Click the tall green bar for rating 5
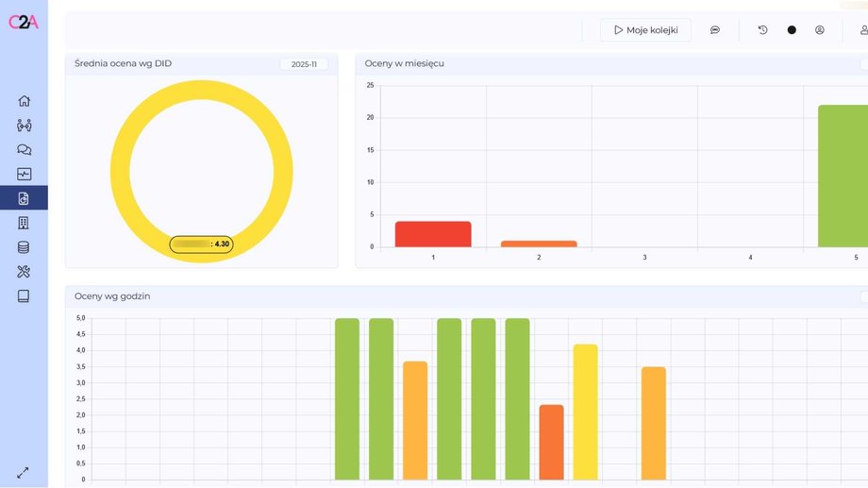This screenshot has height=488, width=868. [842, 176]
